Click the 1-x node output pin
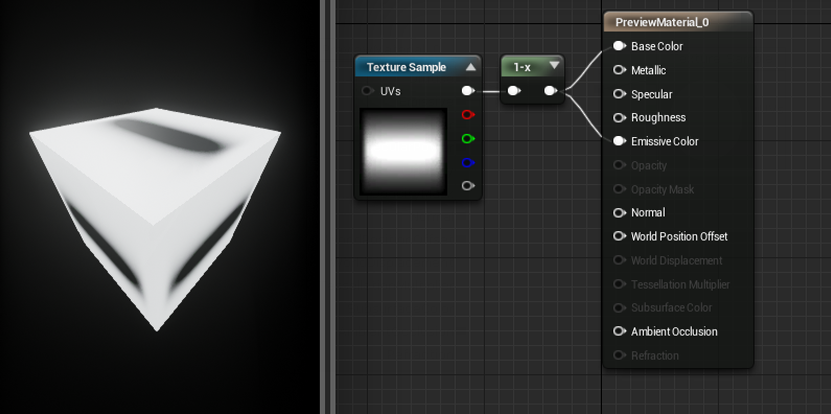Viewport: 831px width, 414px height. pos(551,91)
